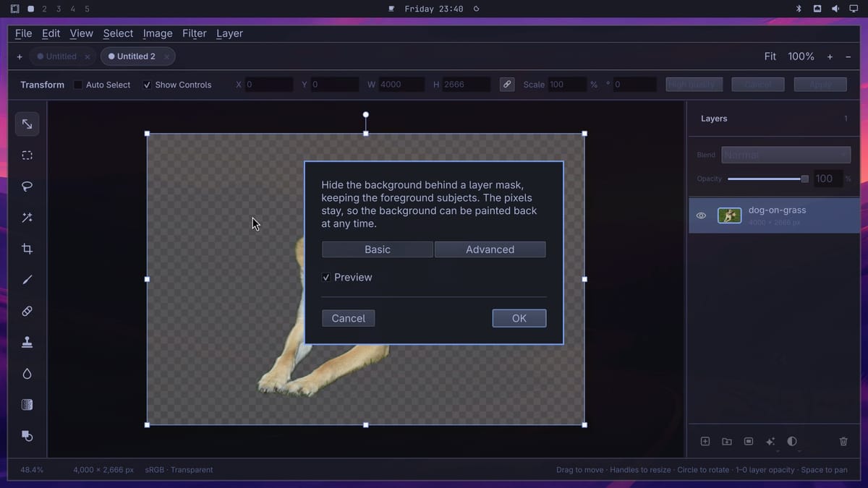Click the dog-on-grass layer thumbnail
868x488 pixels.
(729, 215)
